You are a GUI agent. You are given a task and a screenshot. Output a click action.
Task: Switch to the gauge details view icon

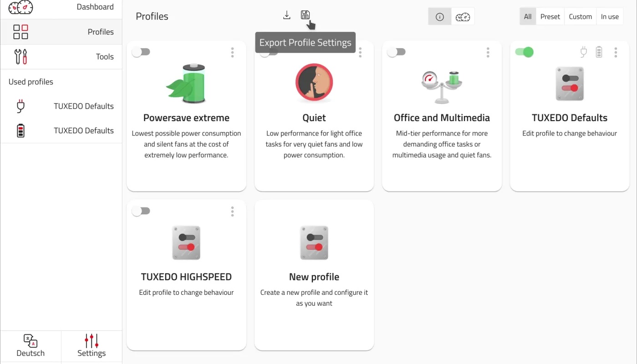[x=463, y=17]
